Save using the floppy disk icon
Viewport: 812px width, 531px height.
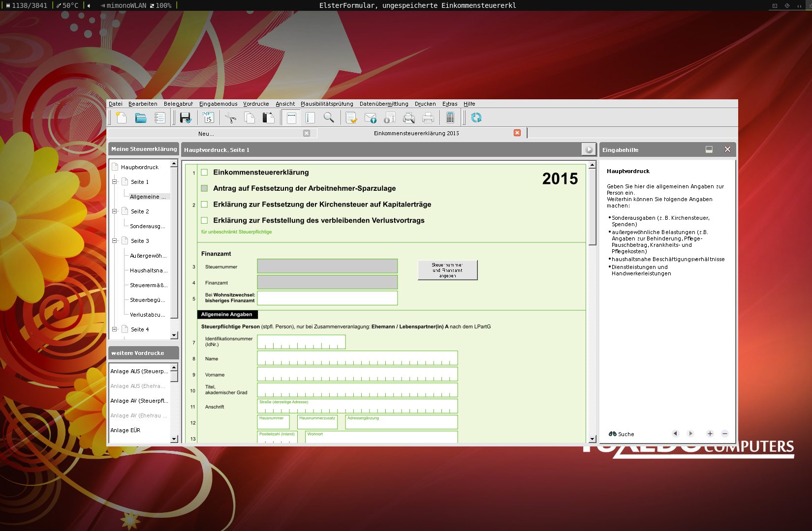(185, 118)
